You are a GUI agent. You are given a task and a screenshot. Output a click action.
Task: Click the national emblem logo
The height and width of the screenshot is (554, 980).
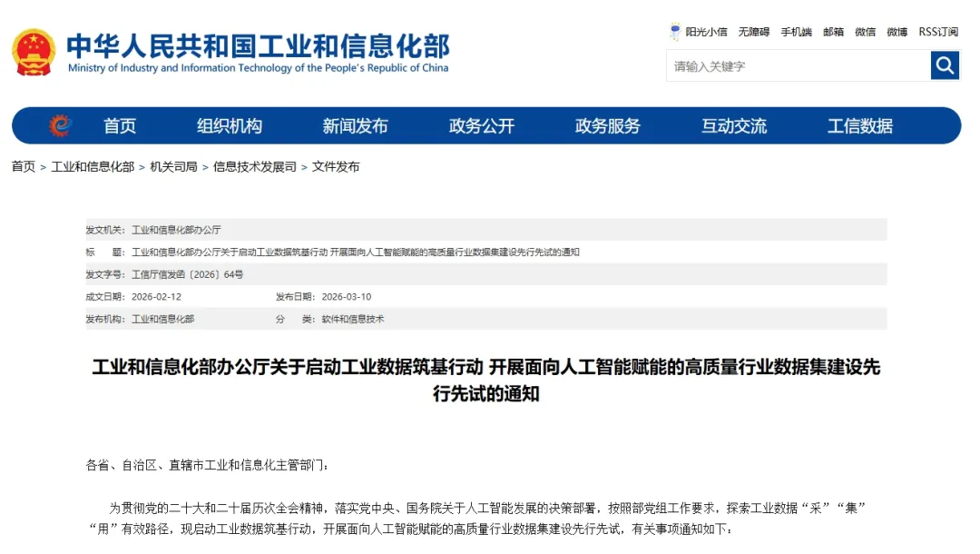click(34, 52)
